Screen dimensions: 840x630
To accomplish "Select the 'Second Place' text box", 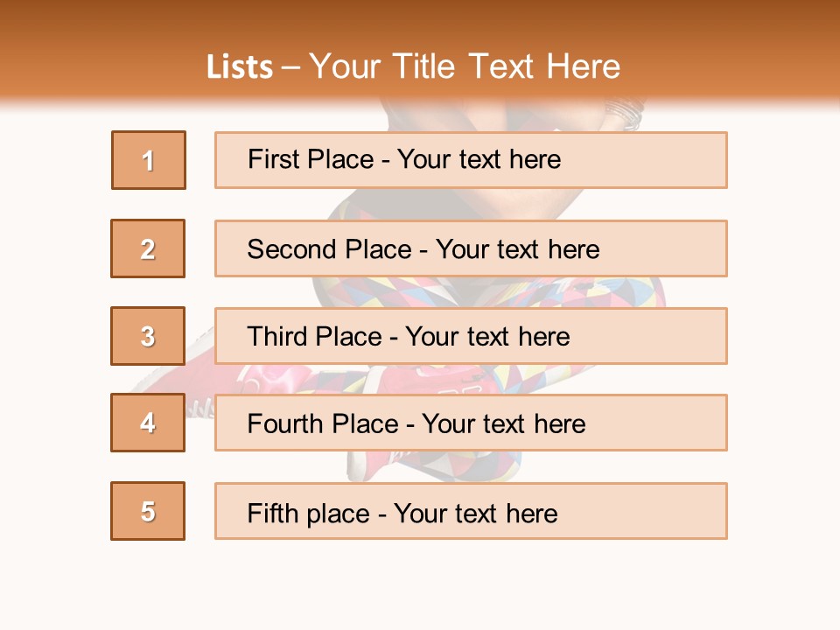I will pos(471,248).
